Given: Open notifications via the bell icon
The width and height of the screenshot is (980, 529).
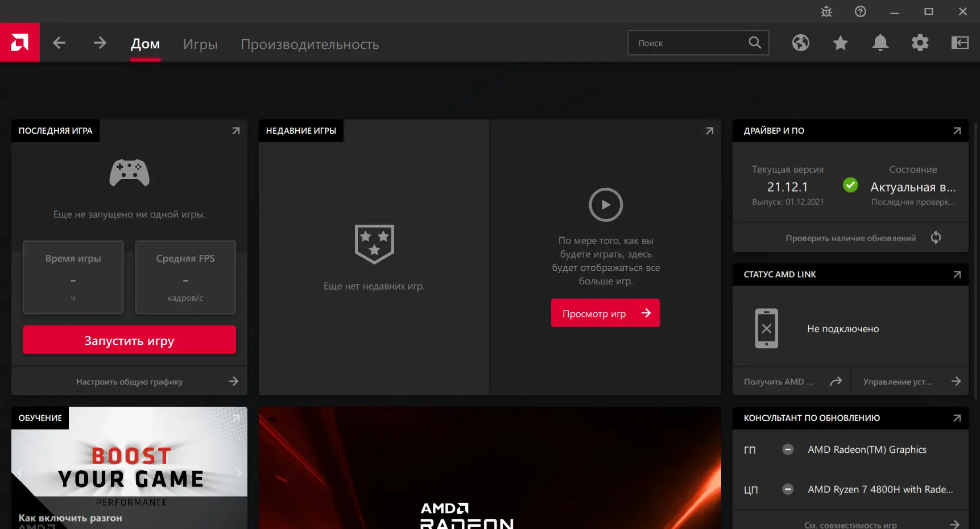Looking at the screenshot, I should click(880, 43).
